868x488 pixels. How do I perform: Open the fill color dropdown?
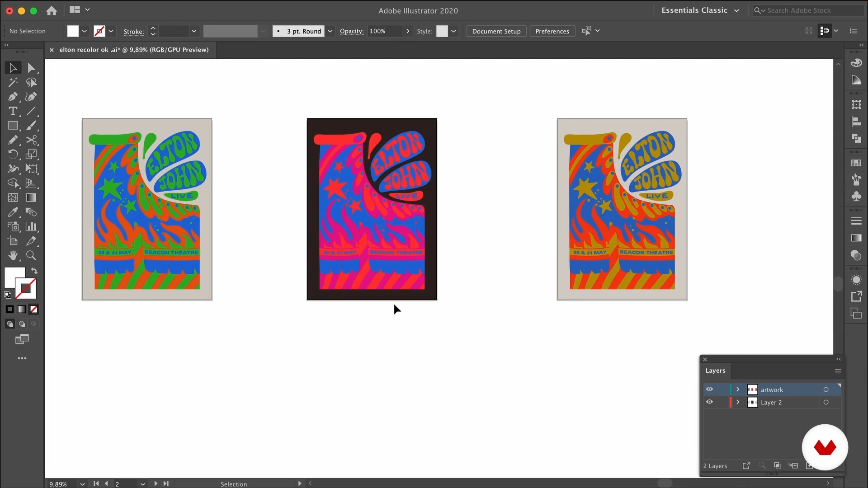84,31
